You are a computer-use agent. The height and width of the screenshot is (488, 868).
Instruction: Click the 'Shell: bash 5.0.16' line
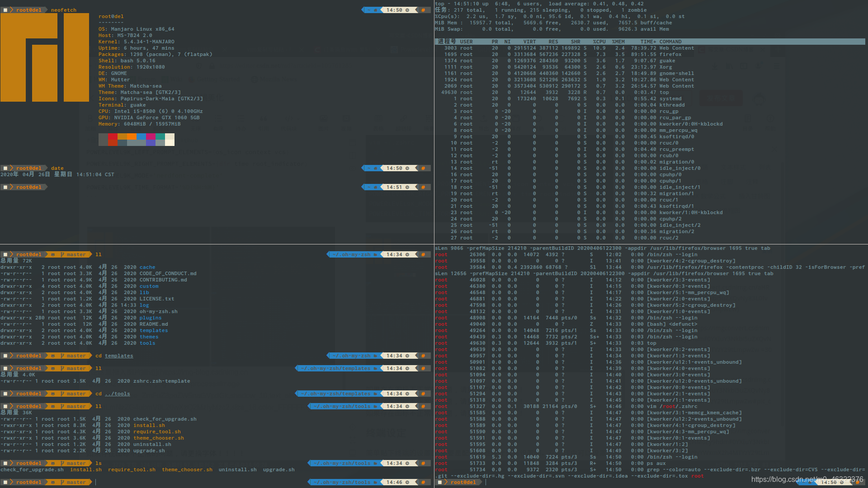[127, 61]
